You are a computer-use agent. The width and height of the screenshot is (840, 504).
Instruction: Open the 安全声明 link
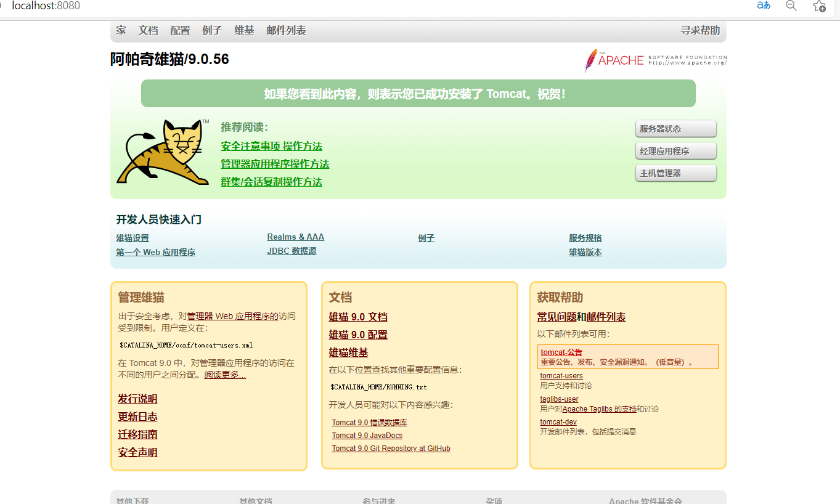point(138,452)
